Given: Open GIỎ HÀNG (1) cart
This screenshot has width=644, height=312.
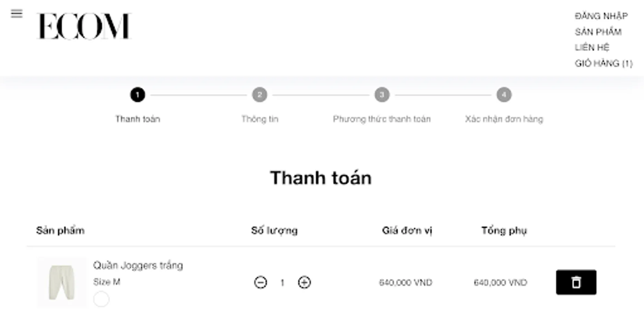Looking at the screenshot, I should click(x=603, y=63).
